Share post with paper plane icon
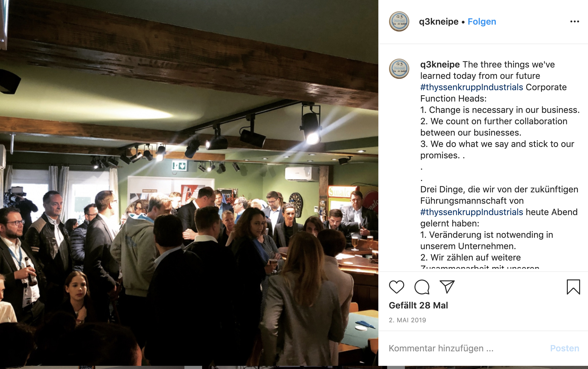588x369 pixels. (447, 287)
